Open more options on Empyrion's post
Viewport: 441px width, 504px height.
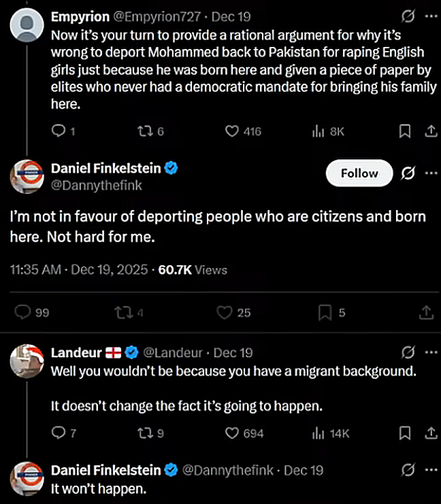[x=431, y=16]
